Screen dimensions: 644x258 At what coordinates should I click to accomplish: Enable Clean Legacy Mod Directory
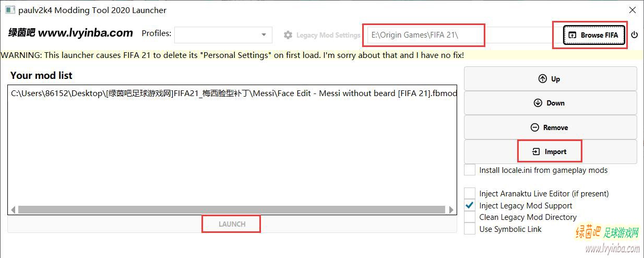tap(470, 217)
